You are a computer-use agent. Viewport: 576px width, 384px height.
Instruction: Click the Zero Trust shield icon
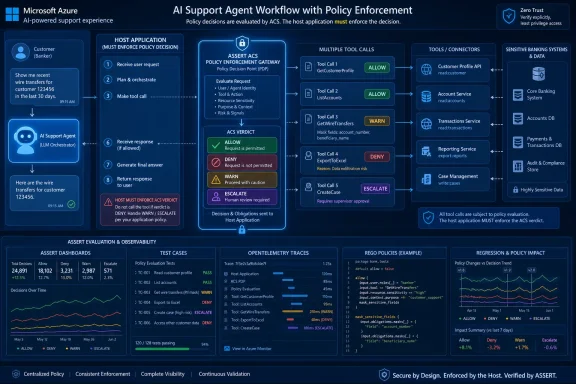[x=509, y=16]
